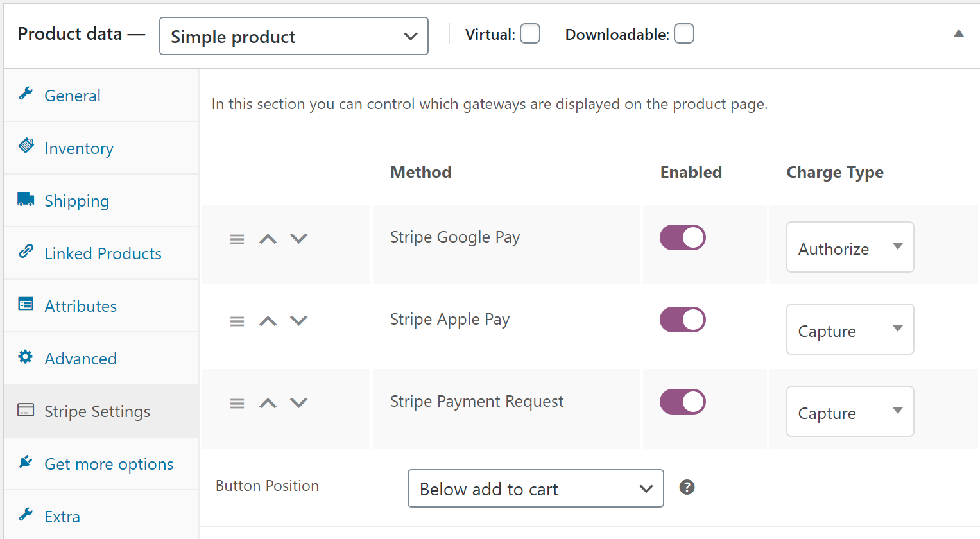Open Charge Type dropdown for Google Pay

850,248
